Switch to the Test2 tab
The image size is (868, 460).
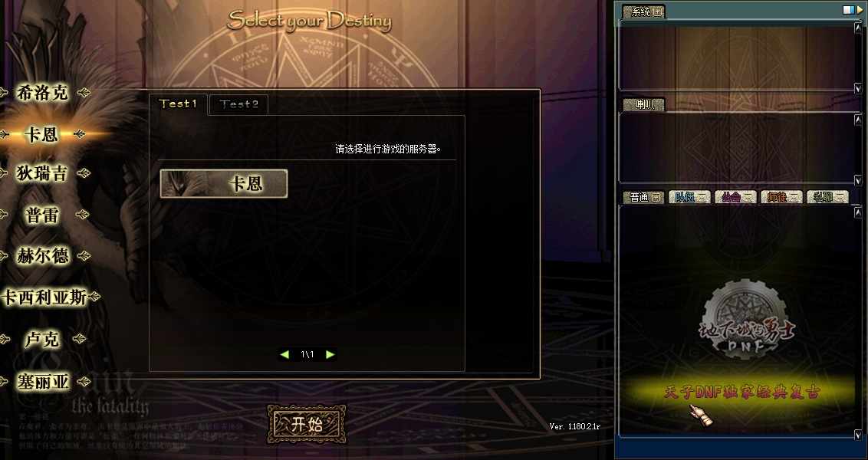click(239, 104)
